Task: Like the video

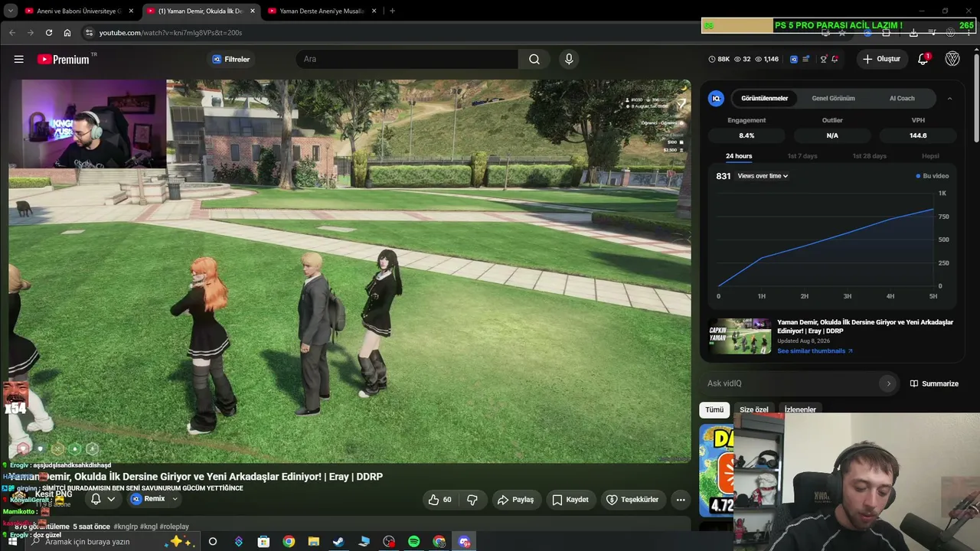Action: pos(439,500)
